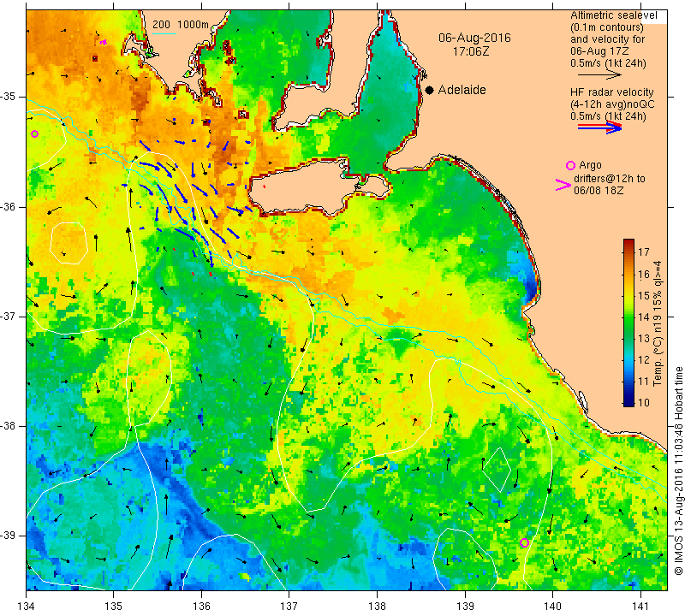Click the closed white contour loop near 134.5E 36.3S

68,243
